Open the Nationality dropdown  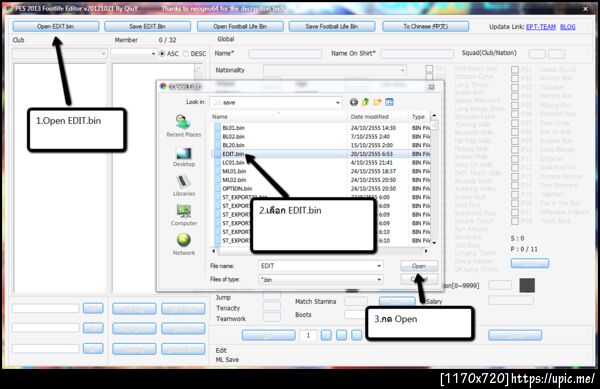point(335,70)
